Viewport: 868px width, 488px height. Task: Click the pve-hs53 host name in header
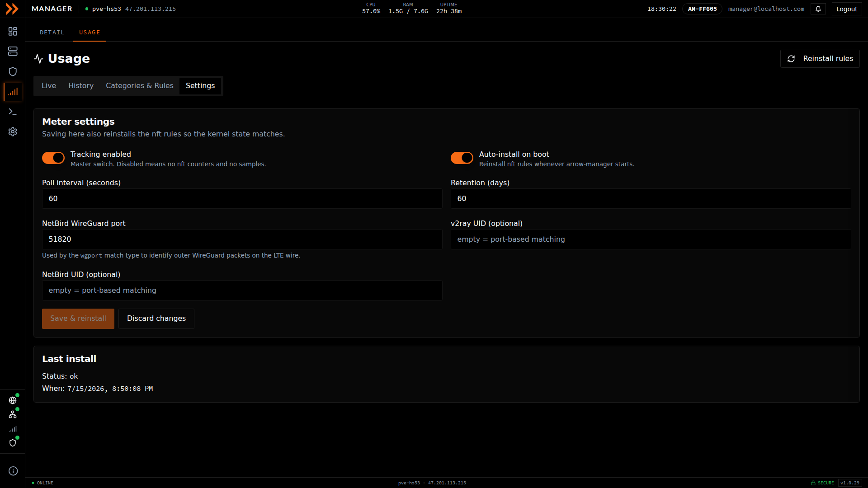pyautogui.click(x=107, y=9)
